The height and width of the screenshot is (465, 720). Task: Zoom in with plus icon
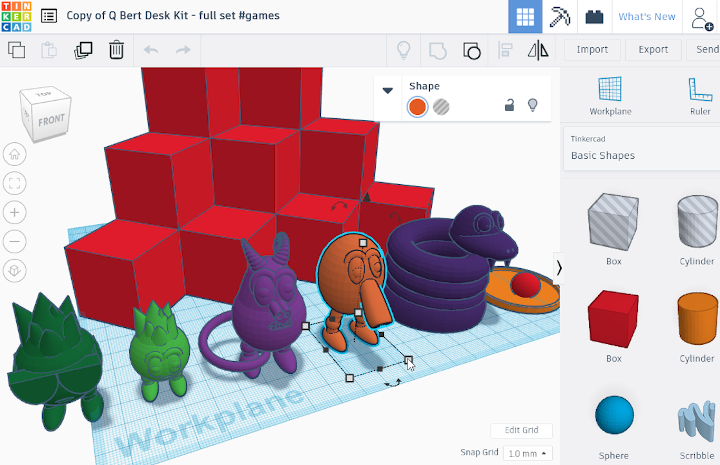(15, 213)
